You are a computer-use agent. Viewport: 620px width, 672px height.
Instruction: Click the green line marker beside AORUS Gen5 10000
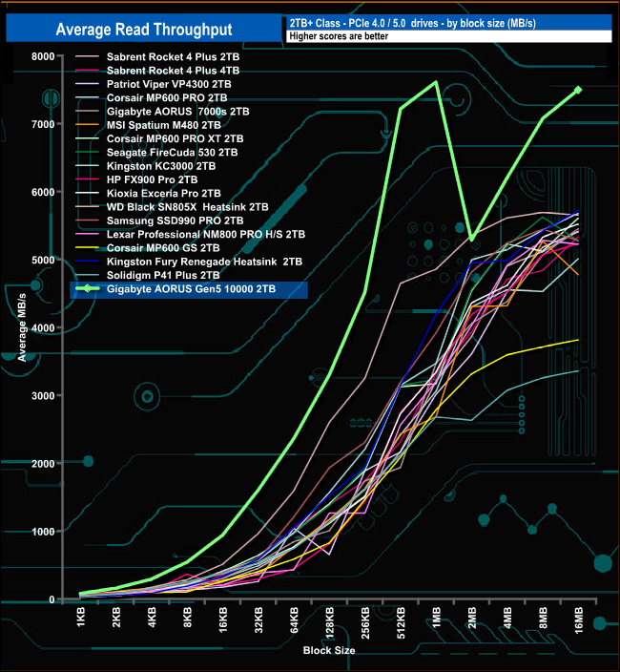88,289
